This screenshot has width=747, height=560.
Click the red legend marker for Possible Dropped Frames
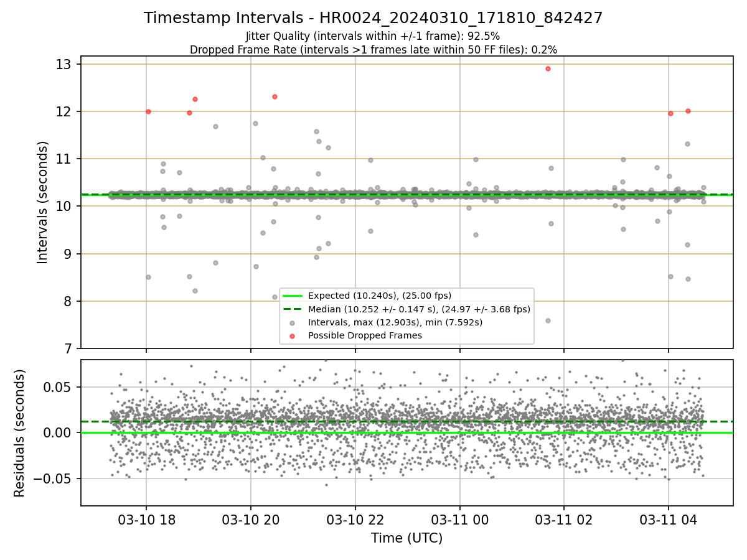(292, 336)
